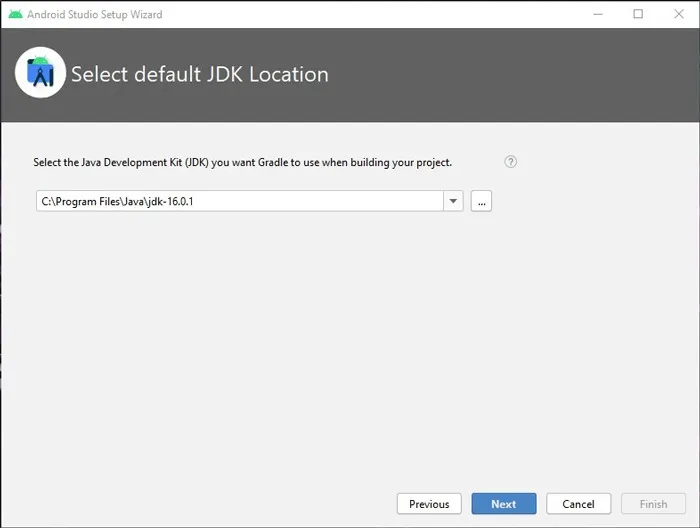Screen dimensions: 700x528
Task: Click the JDK path input field
Action: [240, 201]
